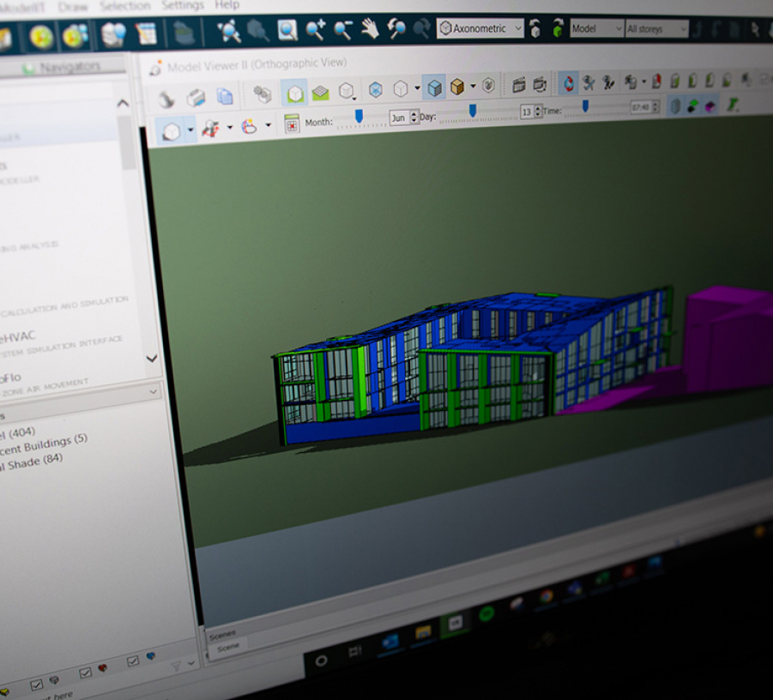
Task: Click the blue wireframe cube icon
Action: tap(376, 90)
